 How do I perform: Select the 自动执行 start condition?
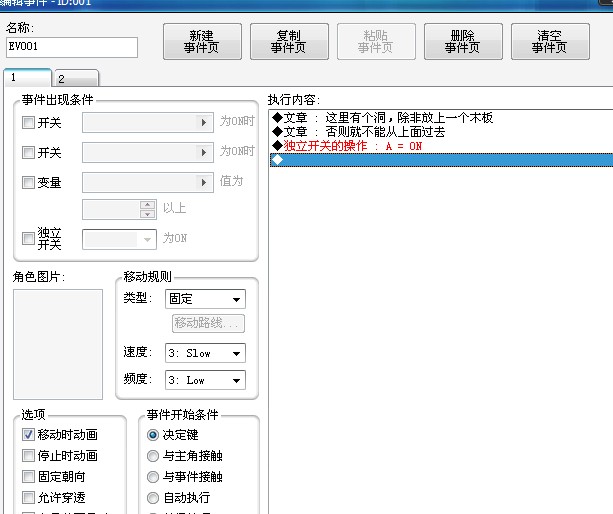pos(153,498)
